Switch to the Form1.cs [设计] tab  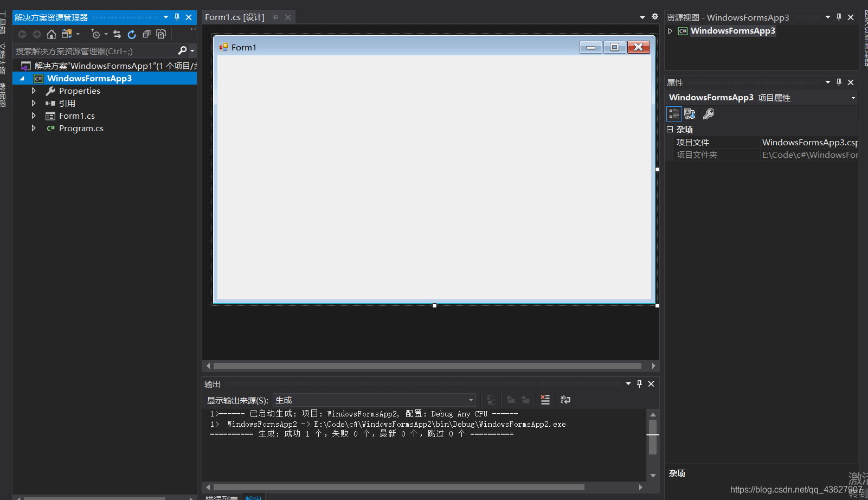point(235,17)
